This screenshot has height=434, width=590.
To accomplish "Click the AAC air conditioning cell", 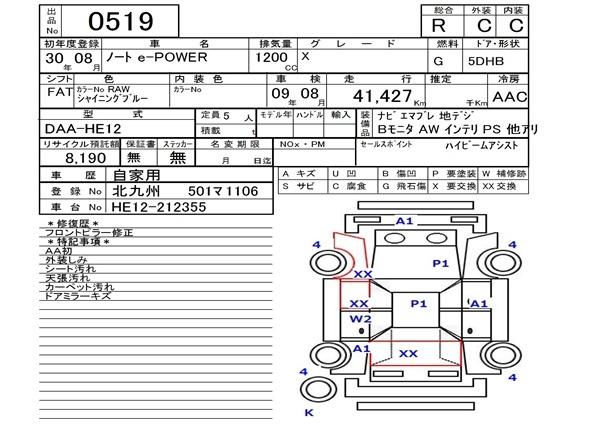I will (x=510, y=97).
